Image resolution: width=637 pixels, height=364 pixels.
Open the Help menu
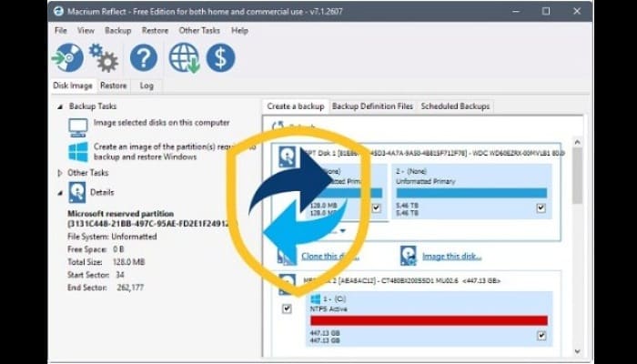(239, 30)
